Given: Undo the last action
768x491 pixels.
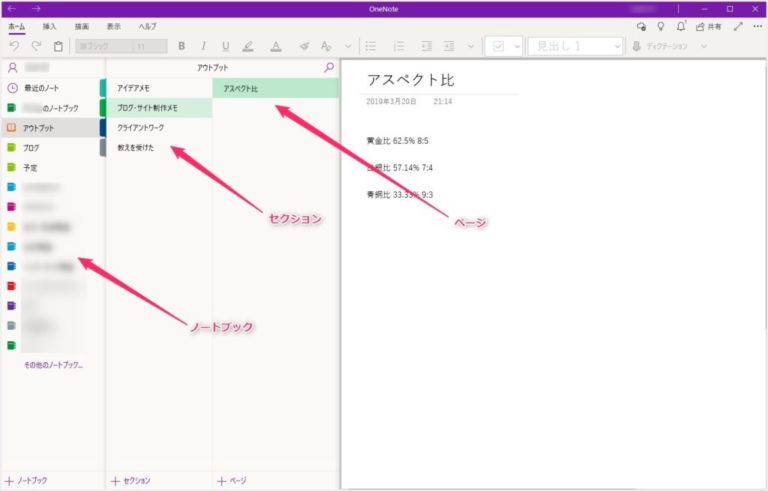Looking at the screenshot, I should [x=15, y=46].
